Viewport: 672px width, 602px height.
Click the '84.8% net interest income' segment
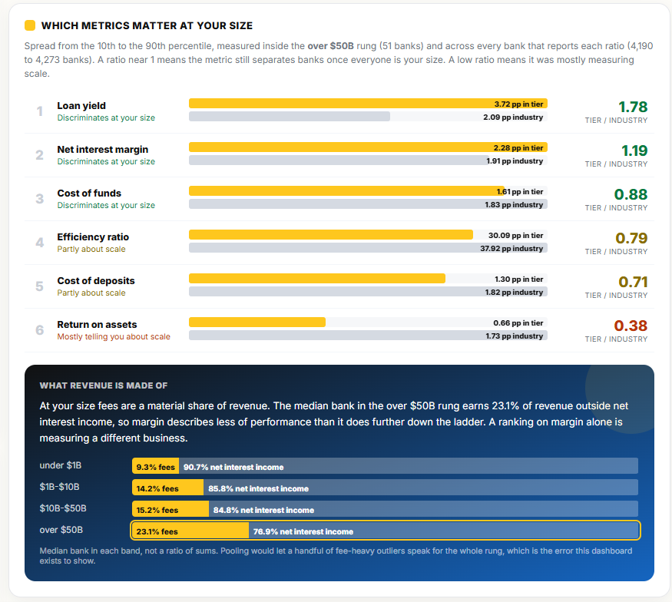423,509
